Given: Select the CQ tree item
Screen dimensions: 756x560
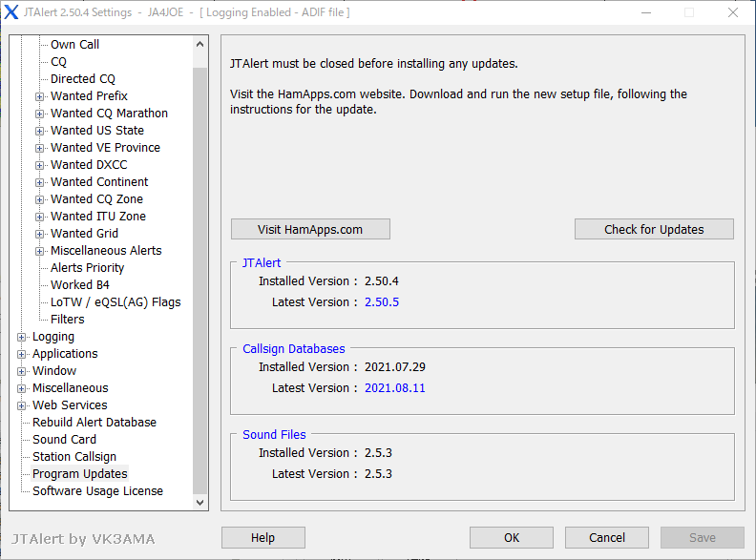Looking at the screenshot, I should tap(58, 62).
